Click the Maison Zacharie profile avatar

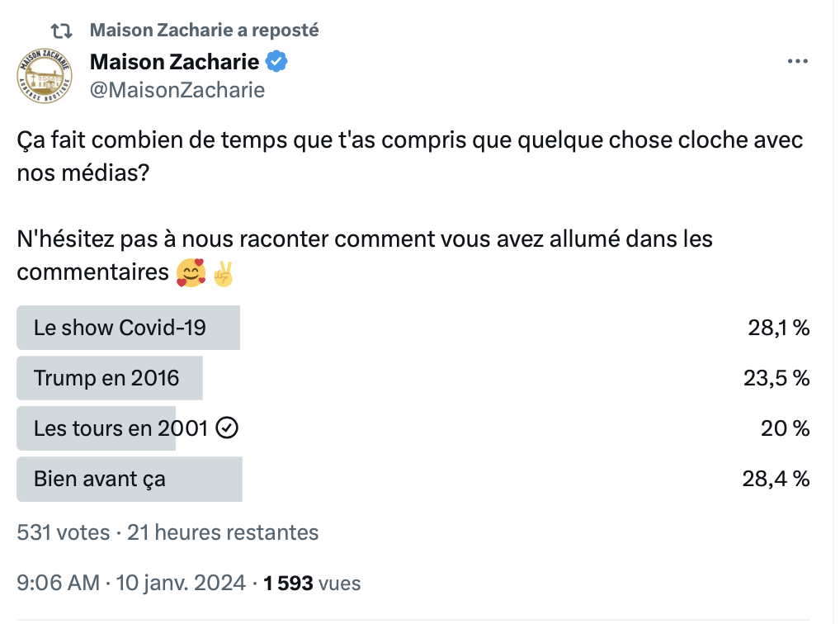pos(45,76)
